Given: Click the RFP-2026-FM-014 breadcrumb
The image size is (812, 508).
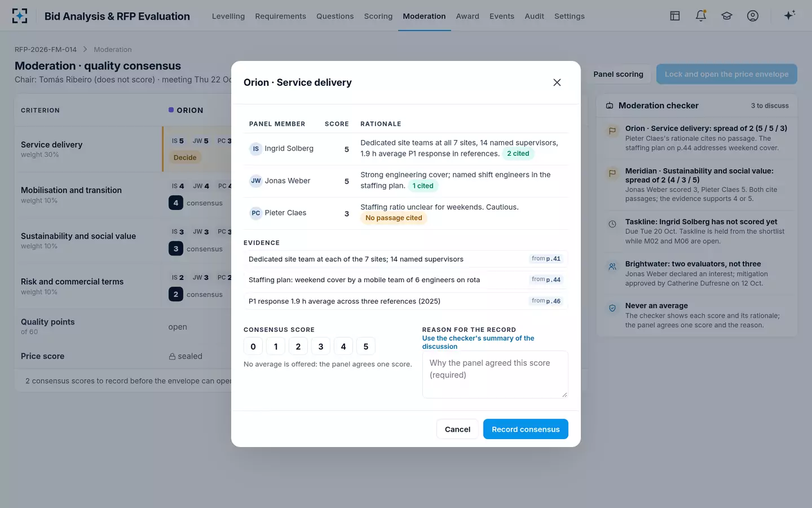Looking at the screenshot, I should tap(46, 50).
